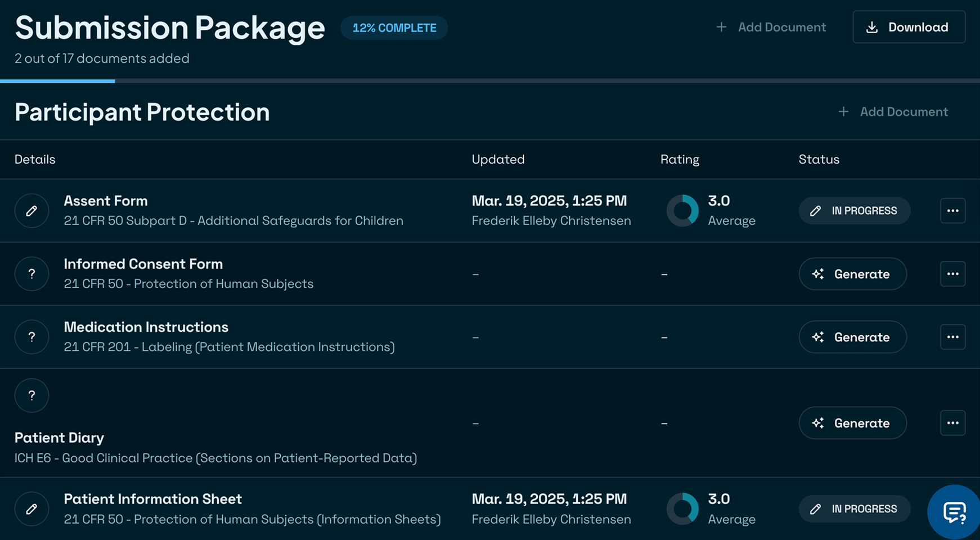The height and width of the screenshot is (540, 980).
Task: Open the more options menu for Assent Form
Action: [952, 211]
